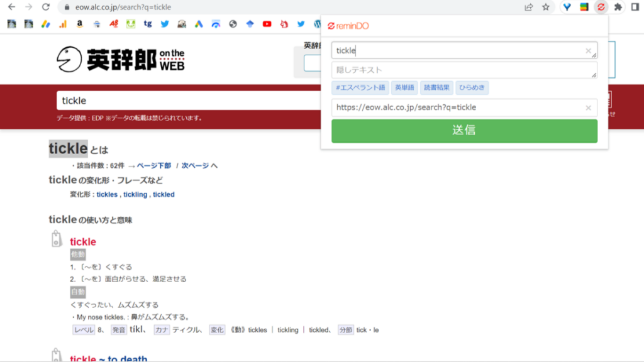Open the tickling inflection link
Screen dimensions: 644x362
[135, 195]
